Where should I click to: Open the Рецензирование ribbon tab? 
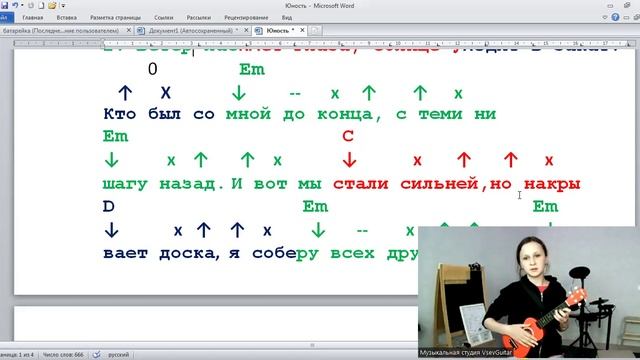click(246, 18)
